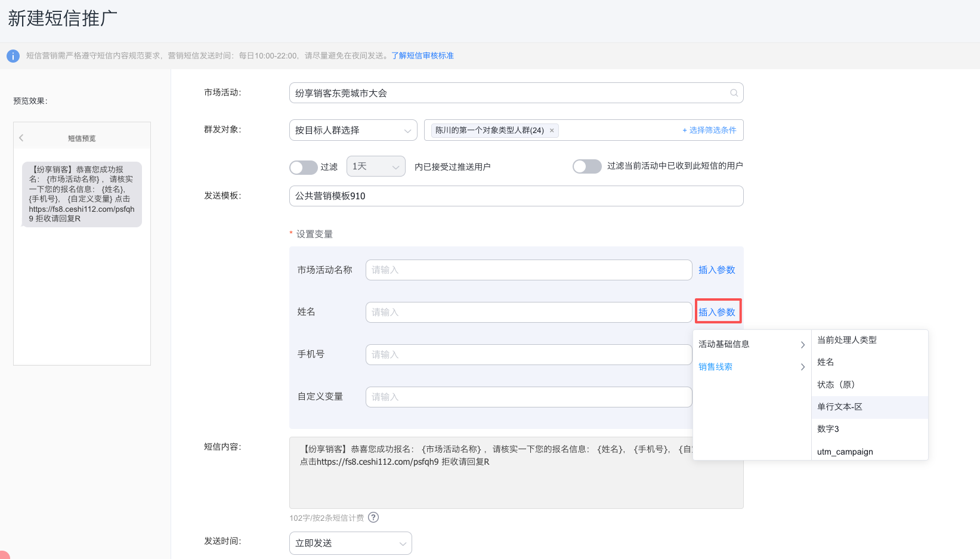Choose 单行文本-区 in the parameter list
This screenshot has height=559, width=980.
point(839,407)
